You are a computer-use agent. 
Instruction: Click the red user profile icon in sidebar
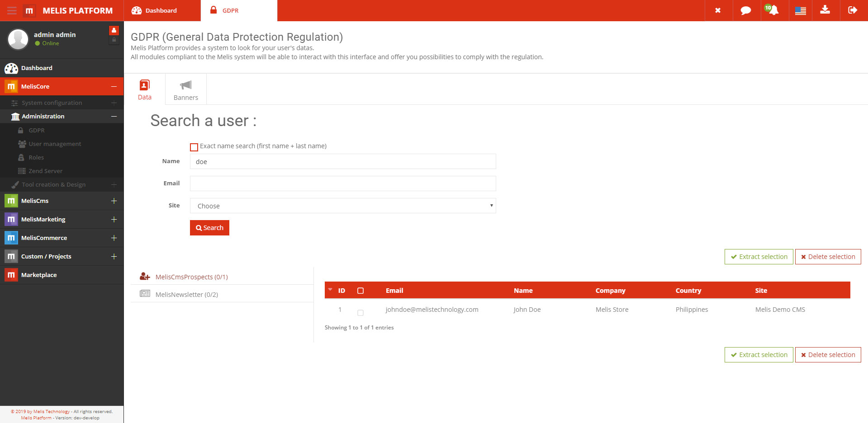pos(114,30)
